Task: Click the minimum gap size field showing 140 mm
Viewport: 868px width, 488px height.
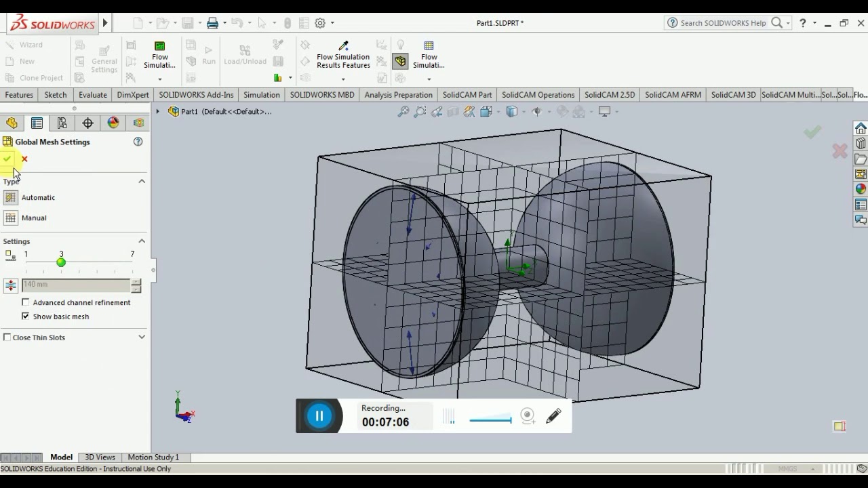Action: click(76, 285)
